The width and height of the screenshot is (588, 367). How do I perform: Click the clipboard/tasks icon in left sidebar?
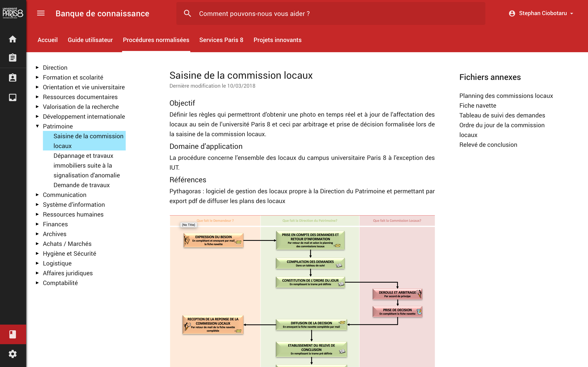pyautogui.click(x=12, y=58)
